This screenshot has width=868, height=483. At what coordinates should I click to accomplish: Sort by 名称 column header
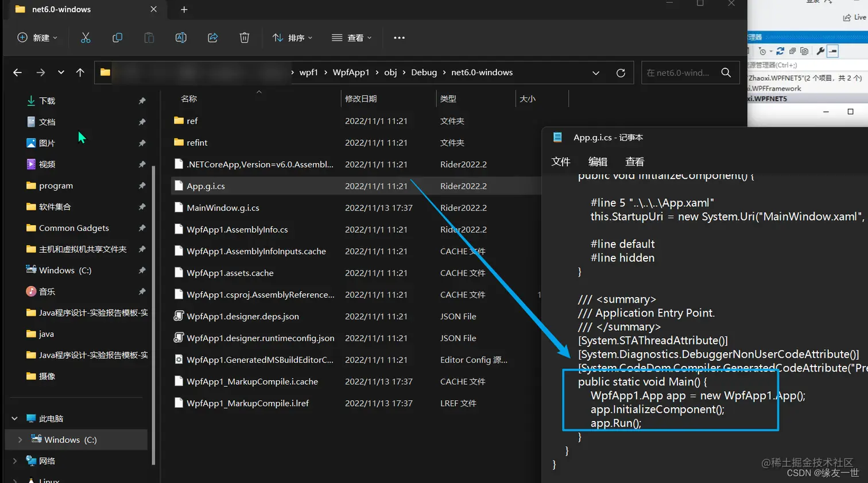tap(189, 99)
